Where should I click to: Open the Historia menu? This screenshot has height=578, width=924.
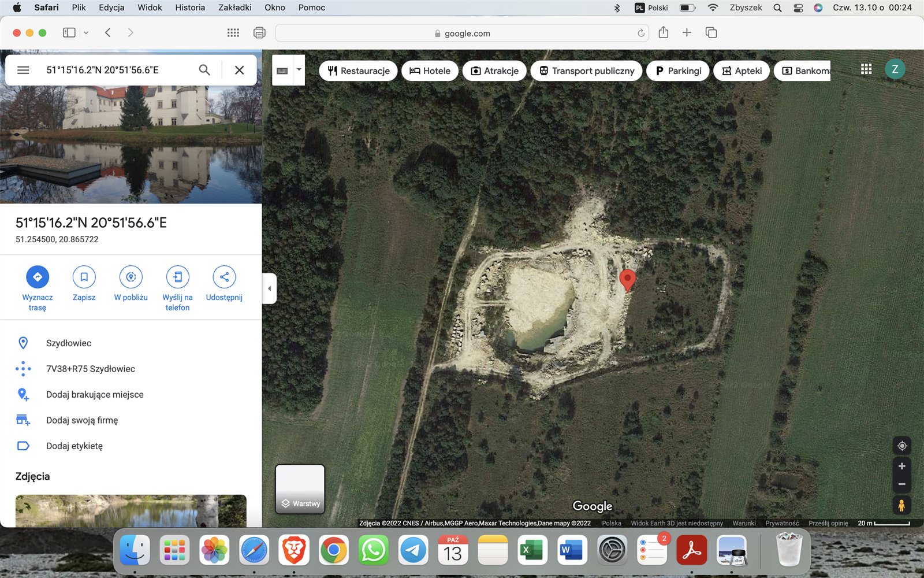point(190,8)
